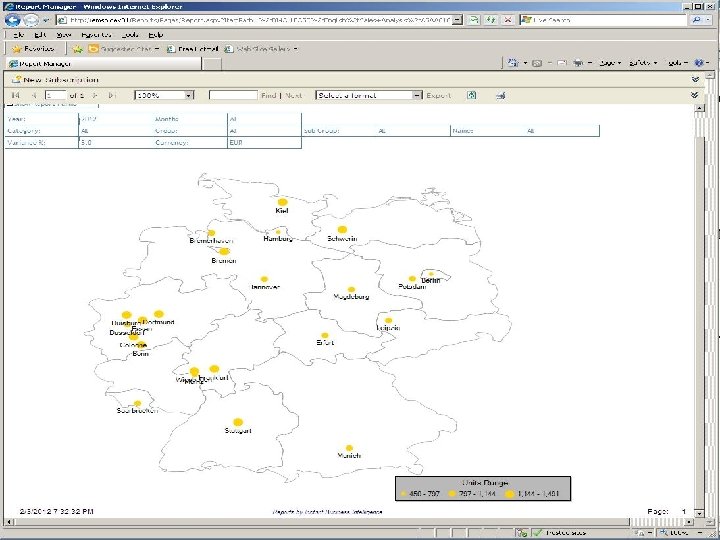Expand the Page command bar menu

point(608,63)
